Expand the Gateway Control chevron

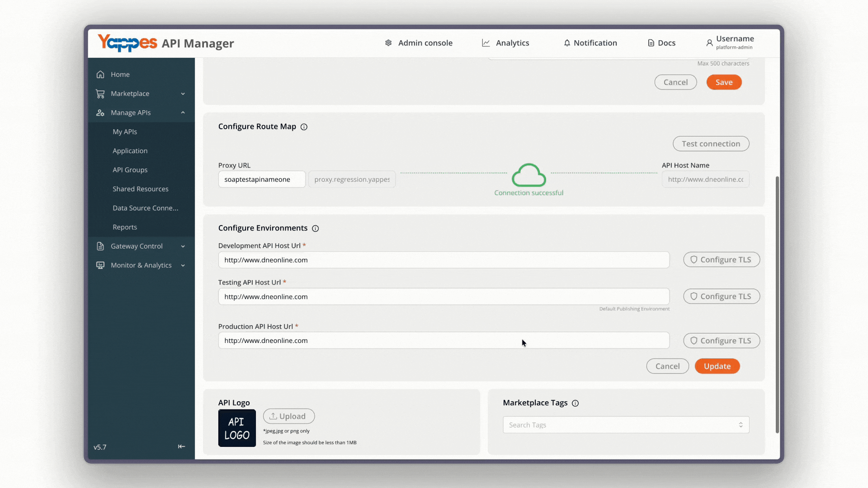coord(183,246)
